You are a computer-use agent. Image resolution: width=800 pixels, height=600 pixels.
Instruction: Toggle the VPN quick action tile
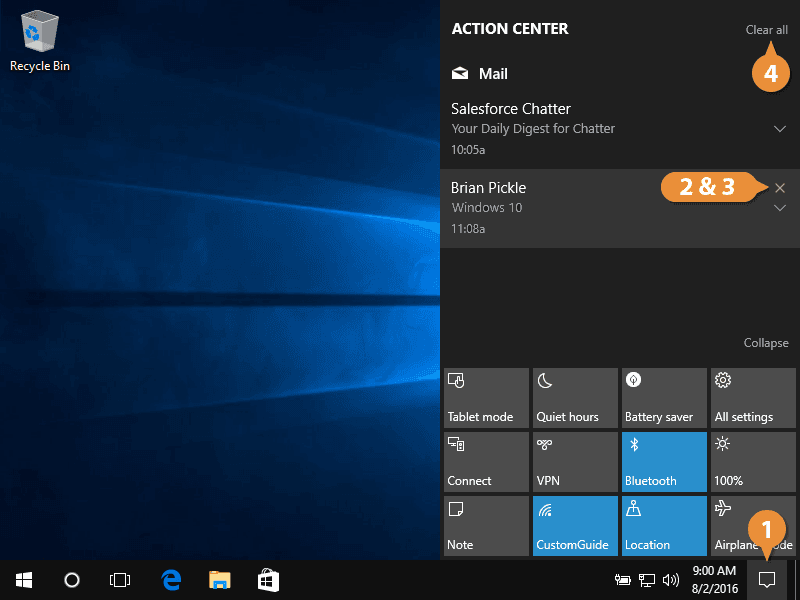(575, 462)
